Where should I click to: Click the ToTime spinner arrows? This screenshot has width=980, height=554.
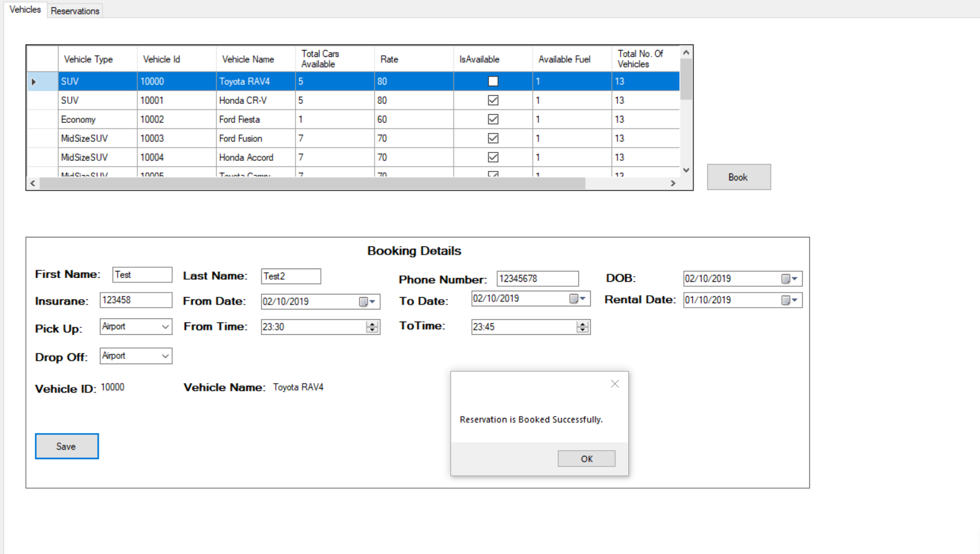click(x=583, y=327)
